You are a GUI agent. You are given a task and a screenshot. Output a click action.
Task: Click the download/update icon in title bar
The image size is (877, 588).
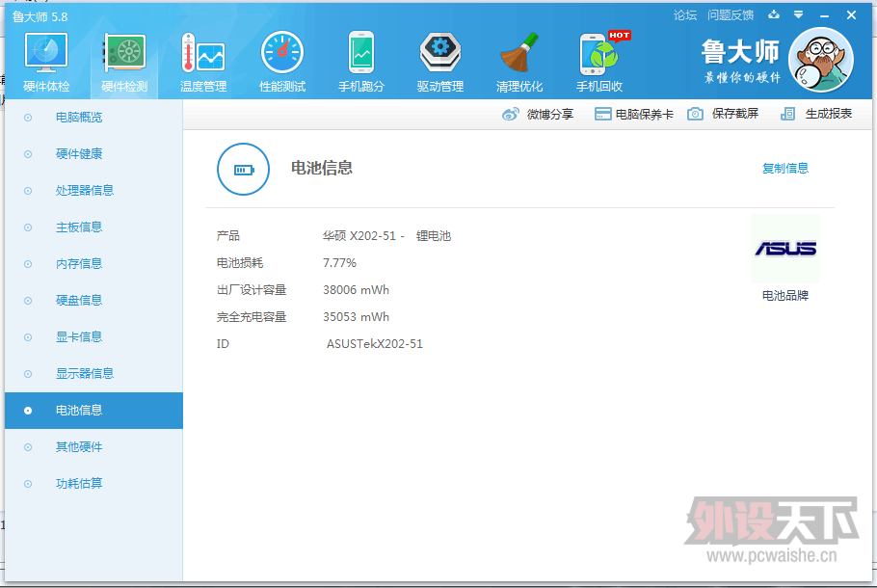click(x=774, y=14)
